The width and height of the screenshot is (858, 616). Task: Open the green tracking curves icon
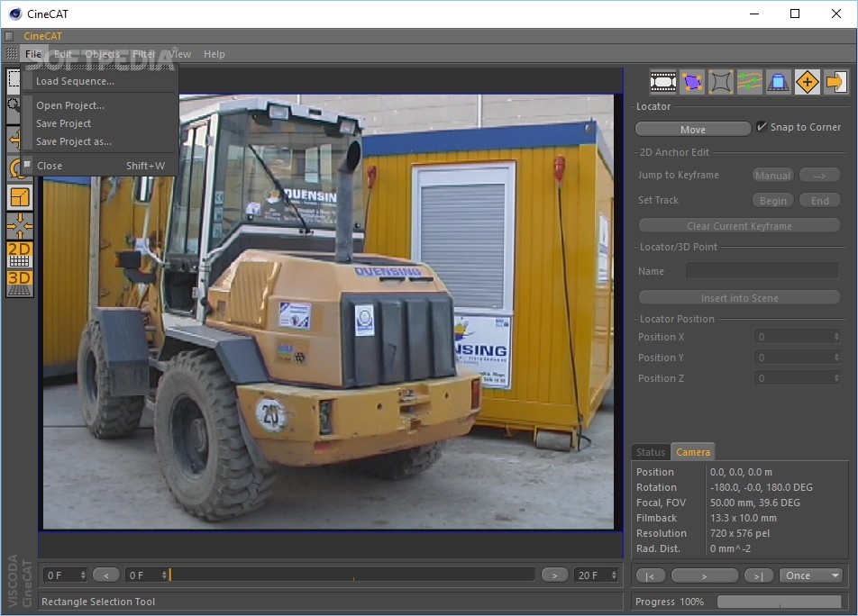(750, 83)
